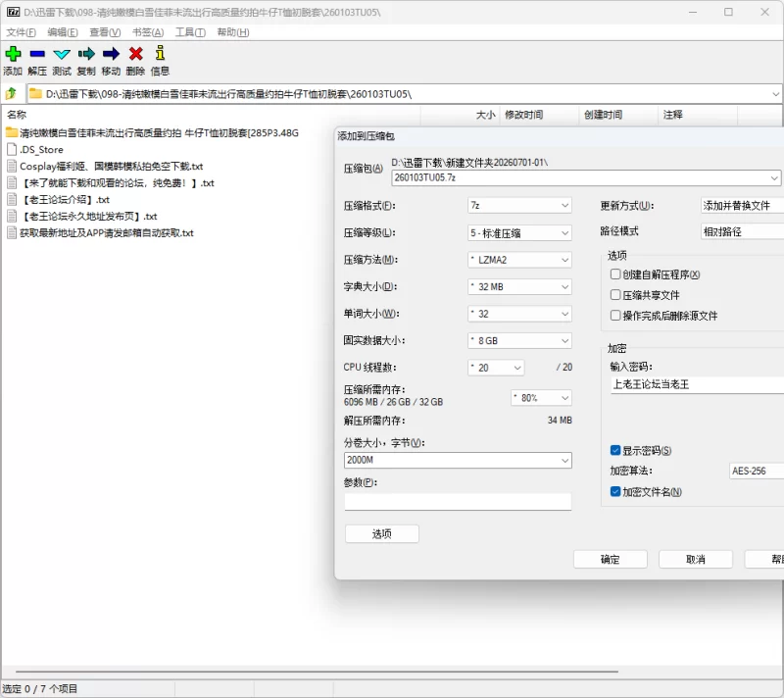Expand the 单词大小 dropdown showing 32
The image size is (784, 698).
[x=519, y=314]
